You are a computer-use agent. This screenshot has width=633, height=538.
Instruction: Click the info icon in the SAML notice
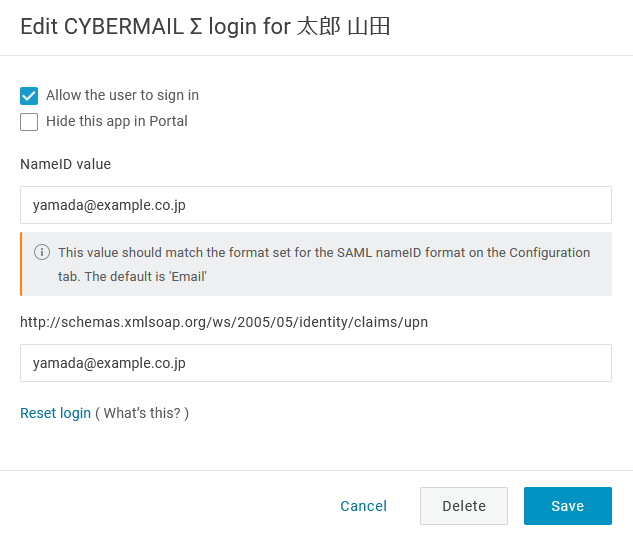coord(42,252)
